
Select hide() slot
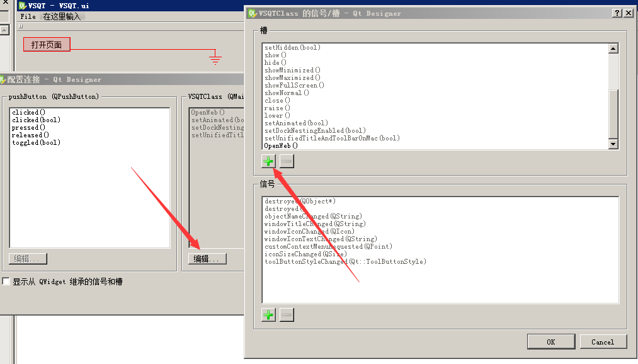point(275,62)
